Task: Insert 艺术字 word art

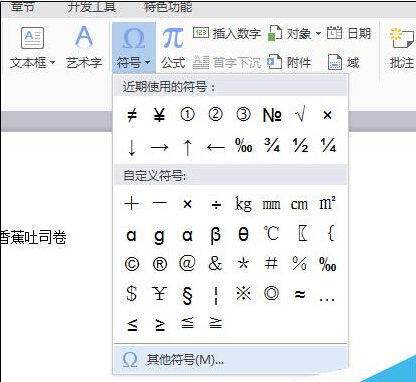Action: point(84,48)
